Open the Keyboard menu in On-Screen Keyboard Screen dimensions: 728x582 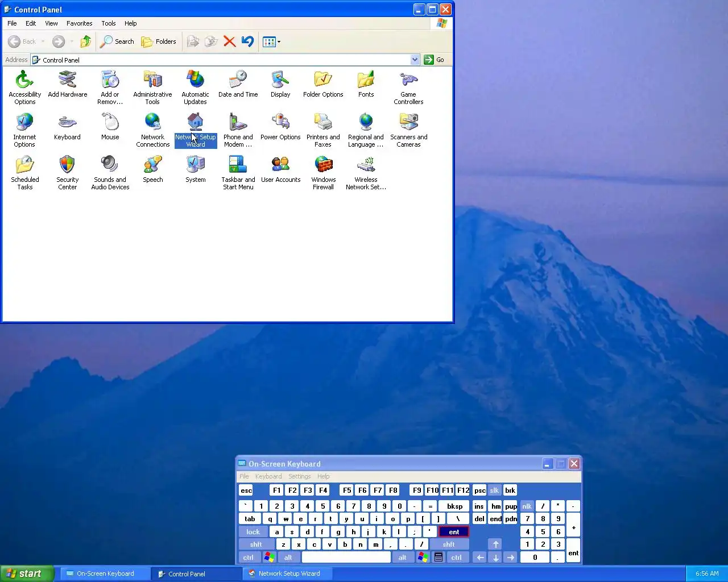pos(268,476)
